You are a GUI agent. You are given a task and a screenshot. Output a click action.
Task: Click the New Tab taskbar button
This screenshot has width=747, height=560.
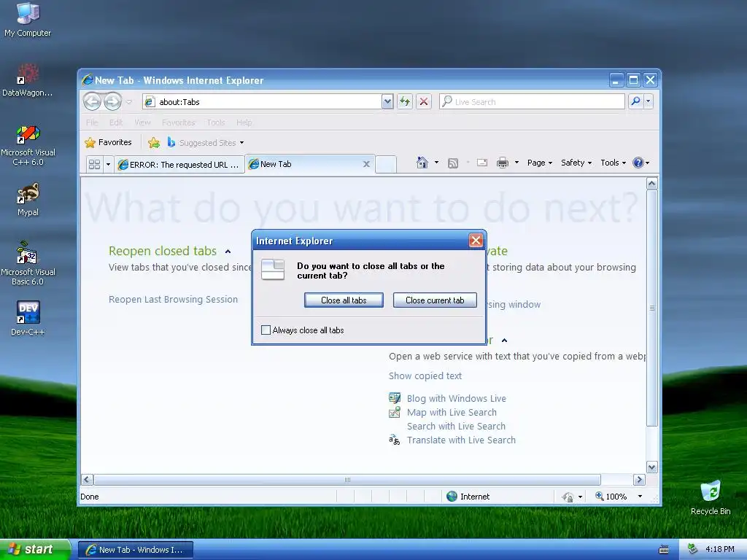pyautogui.click(x=135, y=550)
